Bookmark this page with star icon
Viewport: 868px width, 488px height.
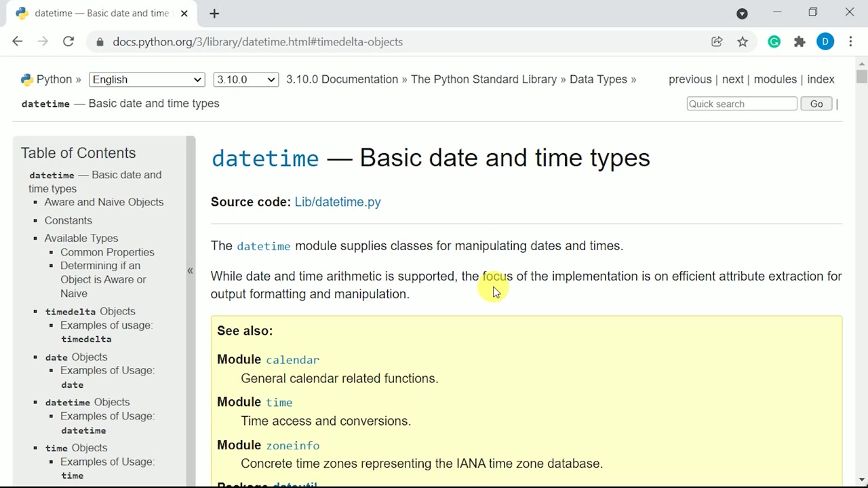coord(743,42)
